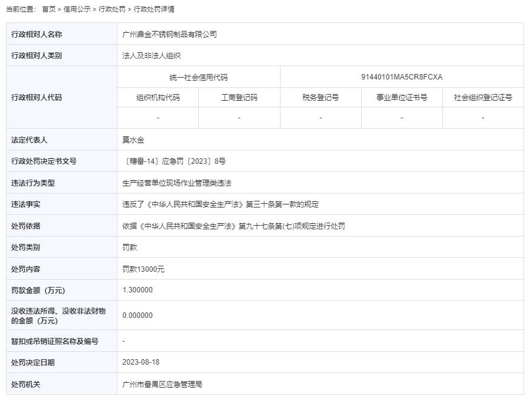The width and height of the screenshot is (532, 401).
Task: Click the 组织机构代码 column header
Action: pyautogui.click(x=158, y=98)
